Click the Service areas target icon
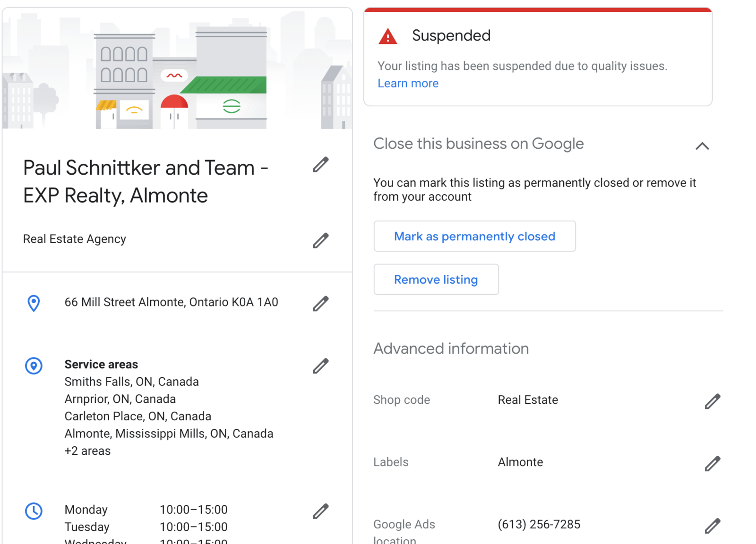This screenshot has height=544, width=756. click(x=34, y=365)
